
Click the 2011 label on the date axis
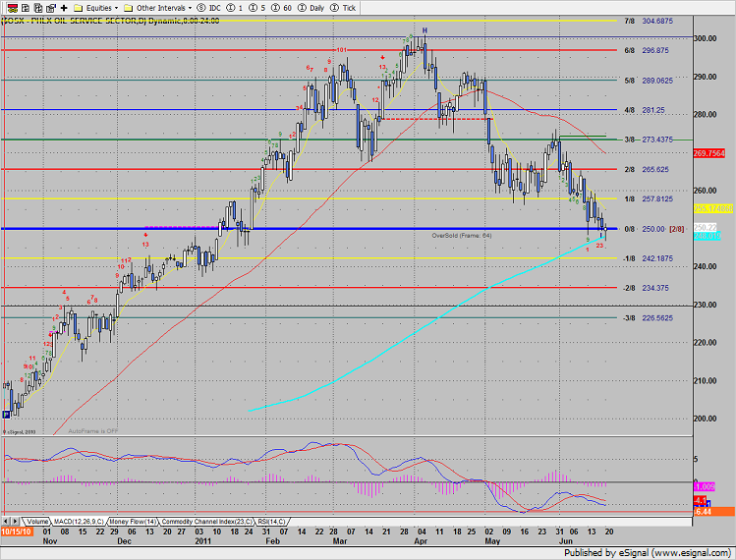point(202,541)
